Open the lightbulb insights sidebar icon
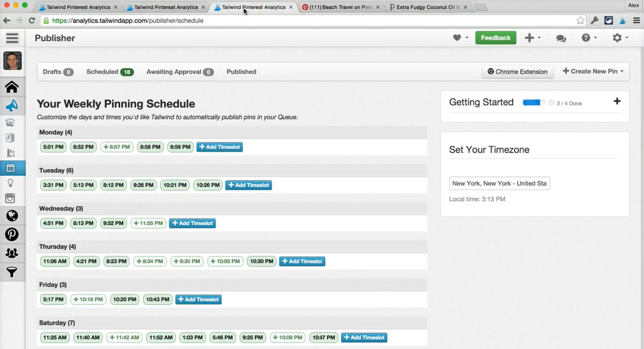This screenshot has height=349, width=644. [11, 183]
